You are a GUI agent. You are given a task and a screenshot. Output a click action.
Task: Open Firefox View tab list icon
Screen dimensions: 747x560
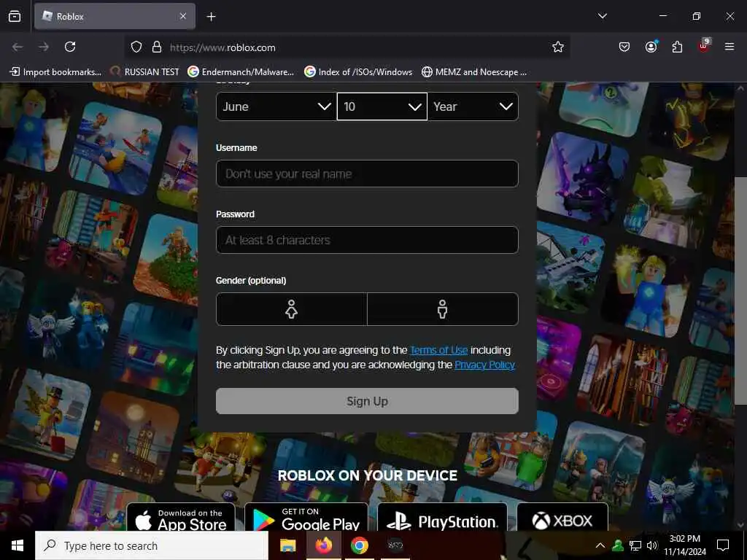pos(15,16)
